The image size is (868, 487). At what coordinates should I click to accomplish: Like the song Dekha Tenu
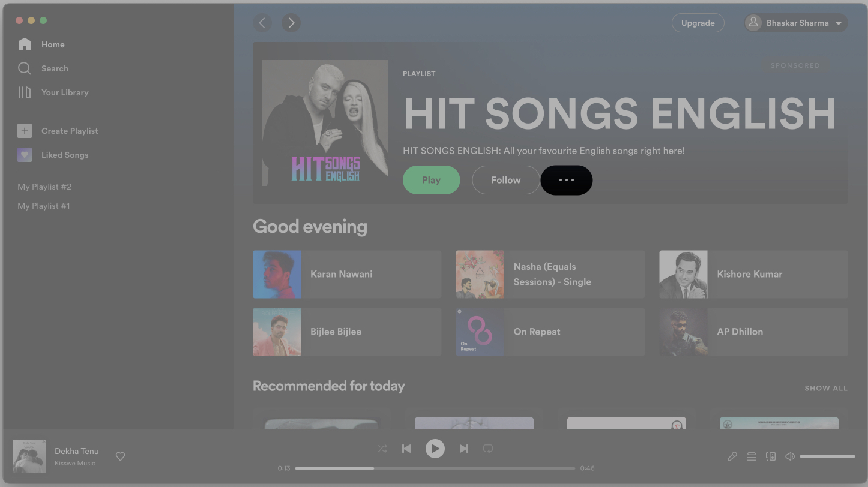tap(120, 456)
